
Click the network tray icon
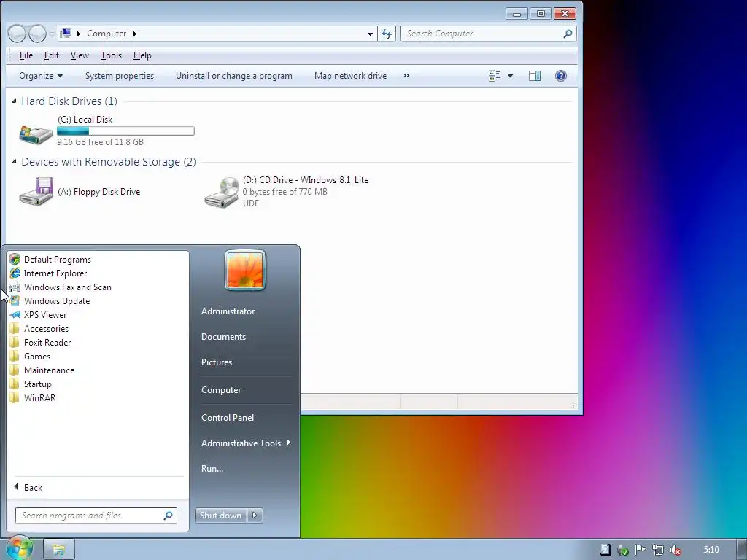tap(658, 550)
